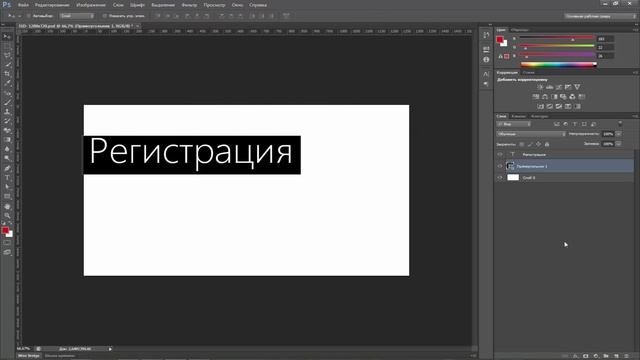
Task: Hide the Регистрация text layer
Action: [x=500, y=155]
